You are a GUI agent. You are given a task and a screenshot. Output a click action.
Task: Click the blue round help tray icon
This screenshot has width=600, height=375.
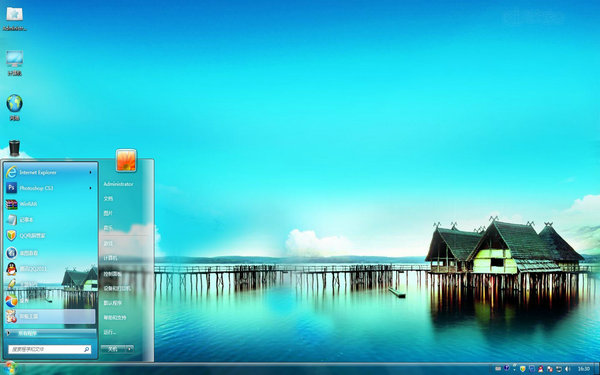tap(507, 368)
